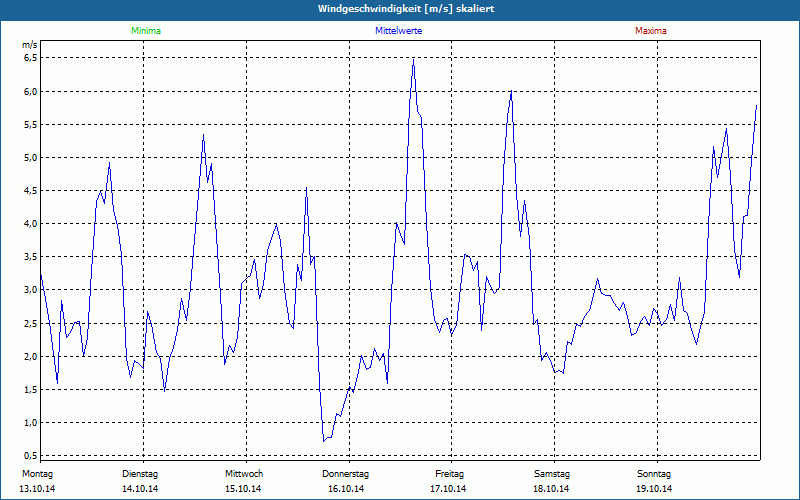Image resolution: width=800 pixels, height=500 pixels.
Task: Click the Minima legend label
Action: pos(146,31)
